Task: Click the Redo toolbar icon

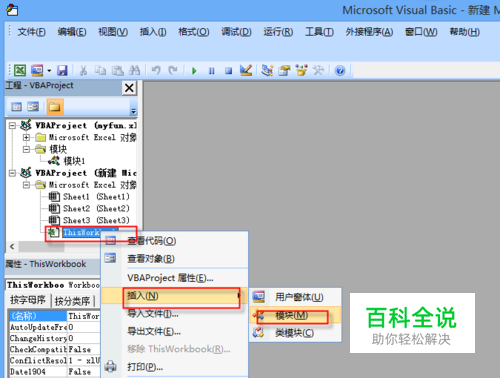Action: pos(173,70)
